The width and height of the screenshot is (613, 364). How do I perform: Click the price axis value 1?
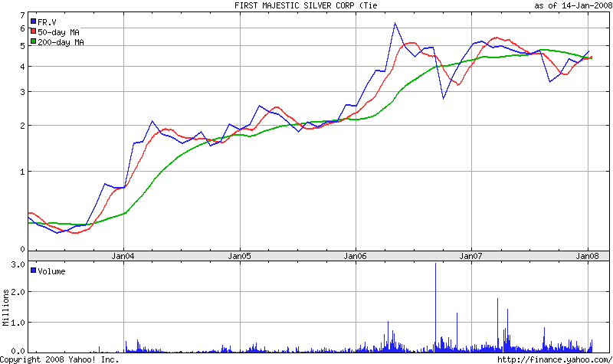(x=23, y=172)
